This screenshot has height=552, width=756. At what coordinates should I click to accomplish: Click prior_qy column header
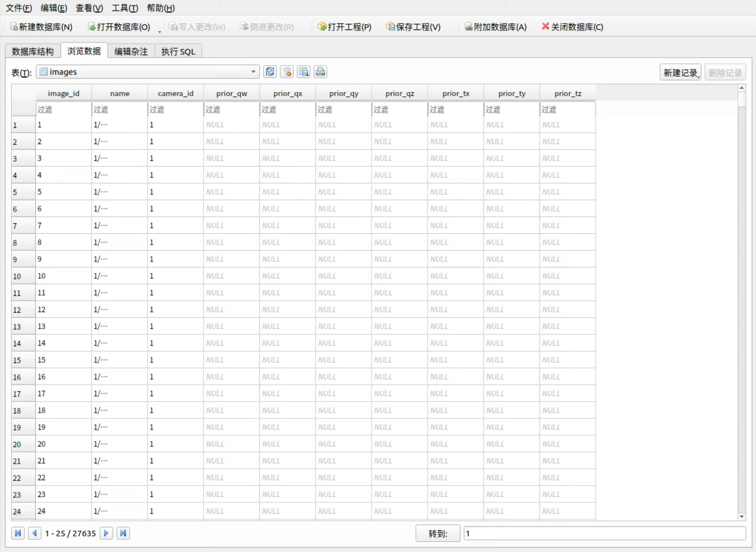coord(344,93)
